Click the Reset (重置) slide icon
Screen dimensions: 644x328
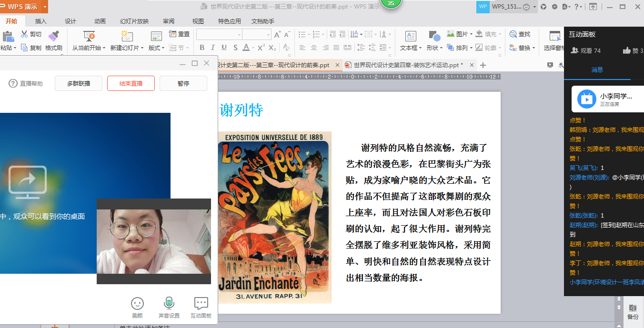click(173, 34)
